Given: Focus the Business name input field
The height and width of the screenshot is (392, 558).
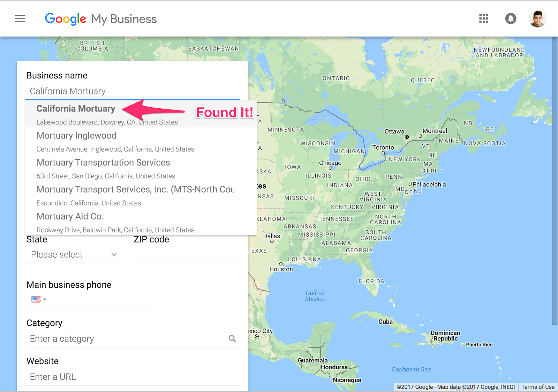Looking at the screenshot, I should click(x=133, y=91).
